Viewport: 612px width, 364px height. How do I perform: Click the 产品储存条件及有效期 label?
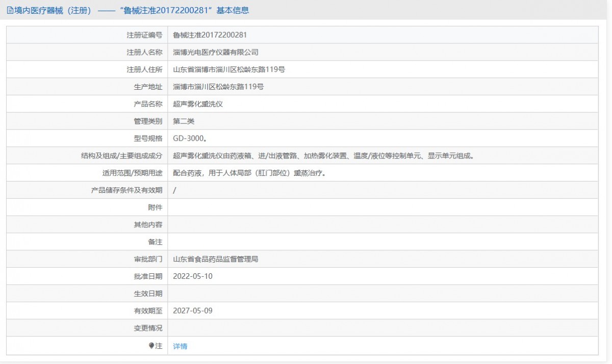point(126,190)
